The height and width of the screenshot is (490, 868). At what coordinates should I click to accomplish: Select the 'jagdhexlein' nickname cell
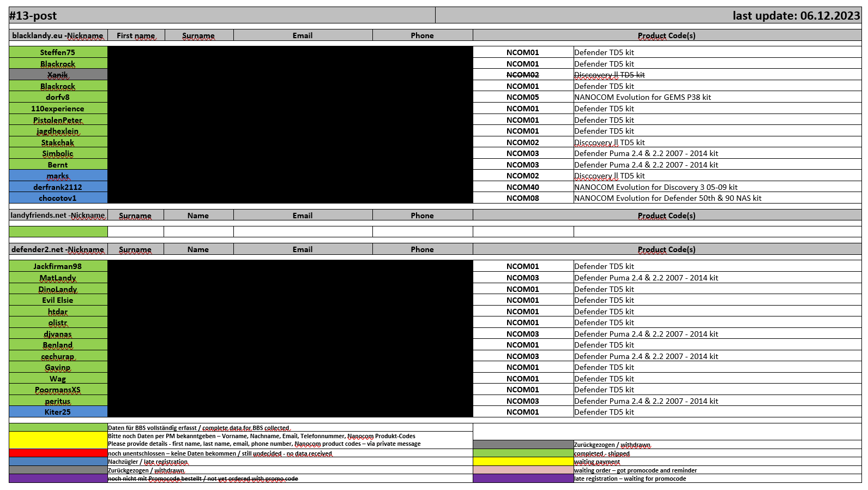click(x=58, y=131)
